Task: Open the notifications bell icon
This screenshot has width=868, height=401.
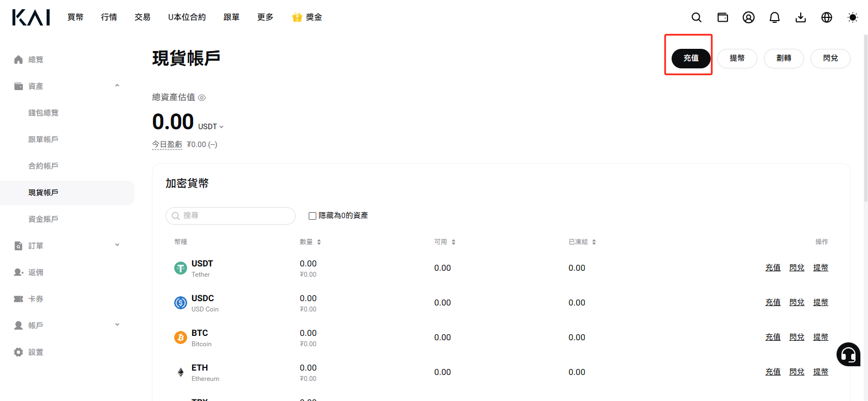Action: pos(775,17)
